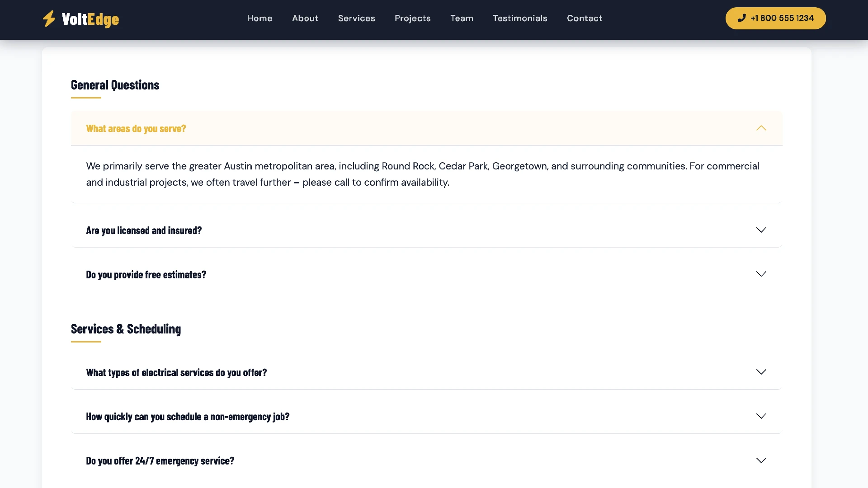
Task: Click the General Questions heading
Action: point(115,85)
